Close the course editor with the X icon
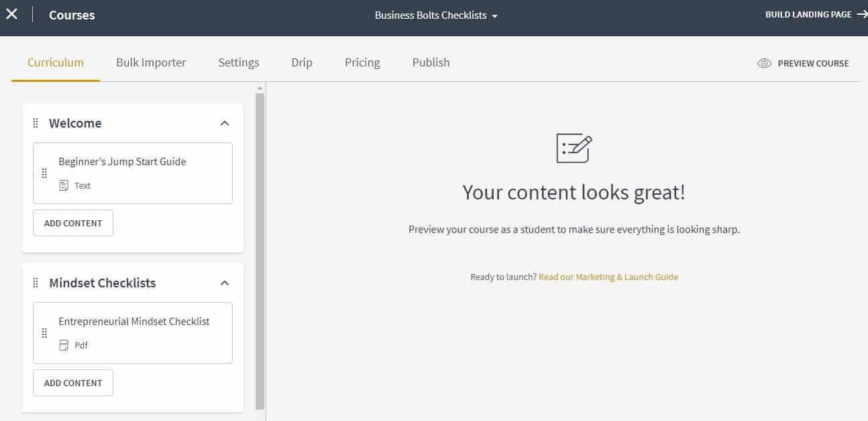This screenshot has height=421, width=868. 12,14
